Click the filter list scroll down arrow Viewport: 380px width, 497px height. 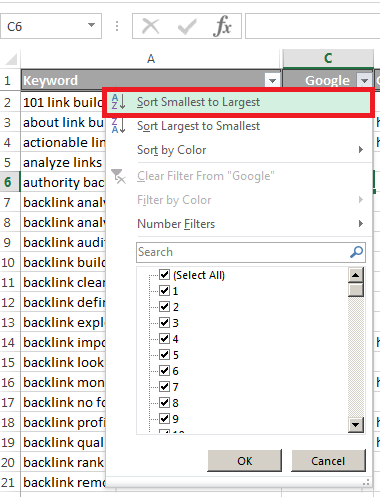[x=356, y=425]
